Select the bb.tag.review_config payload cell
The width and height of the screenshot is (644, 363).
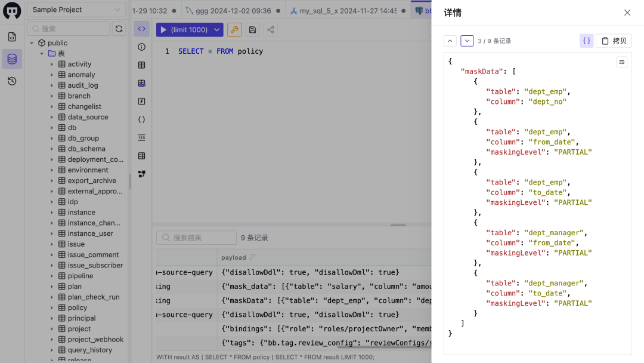pyautogui.click(x=324, y=343)
